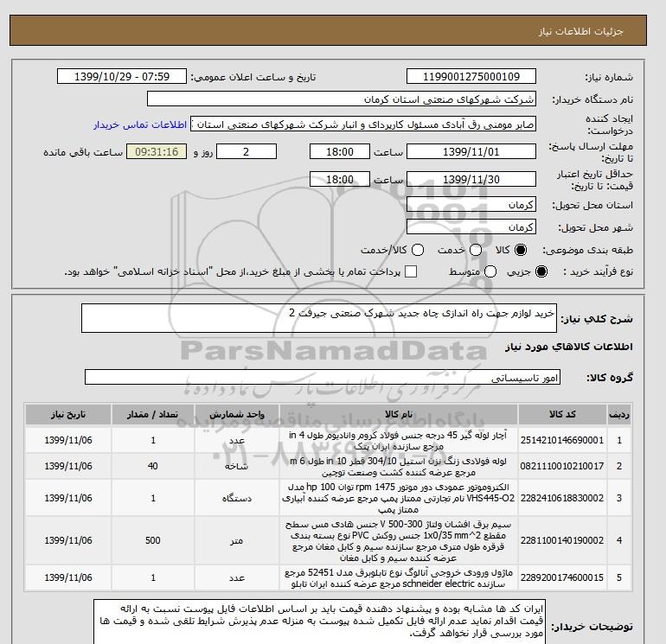Click the شماره نیاز field 1199001275000109

(x=471, y=77)
